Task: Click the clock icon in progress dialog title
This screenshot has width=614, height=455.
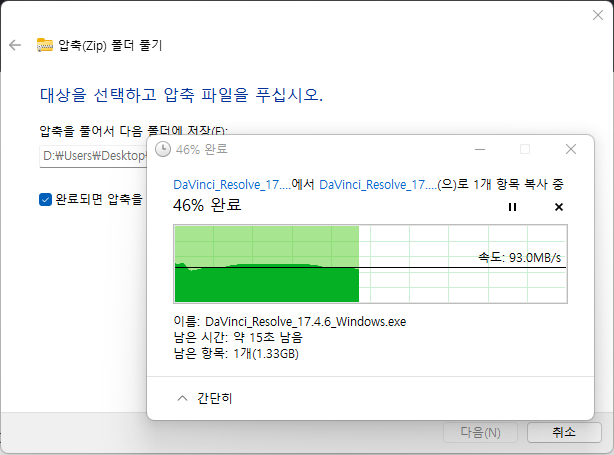Action: point(163,149)
